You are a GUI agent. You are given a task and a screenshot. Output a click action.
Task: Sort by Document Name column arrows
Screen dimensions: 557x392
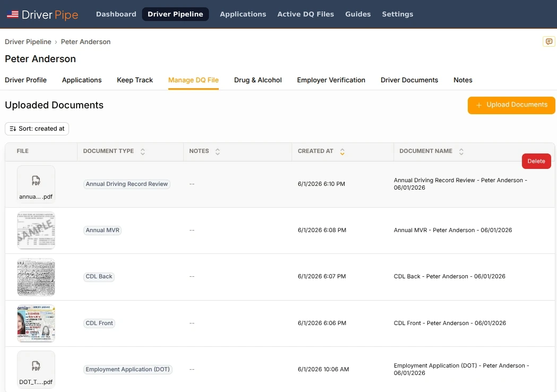pos(461,152)
